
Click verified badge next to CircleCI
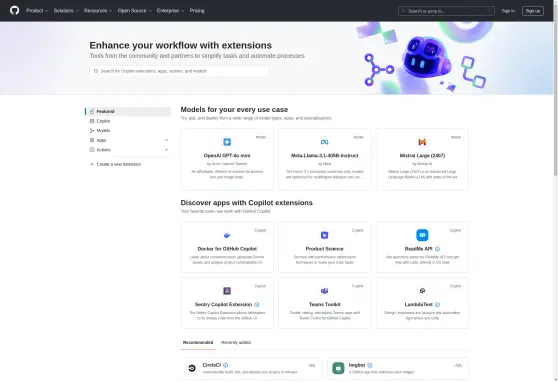[226, 365]
